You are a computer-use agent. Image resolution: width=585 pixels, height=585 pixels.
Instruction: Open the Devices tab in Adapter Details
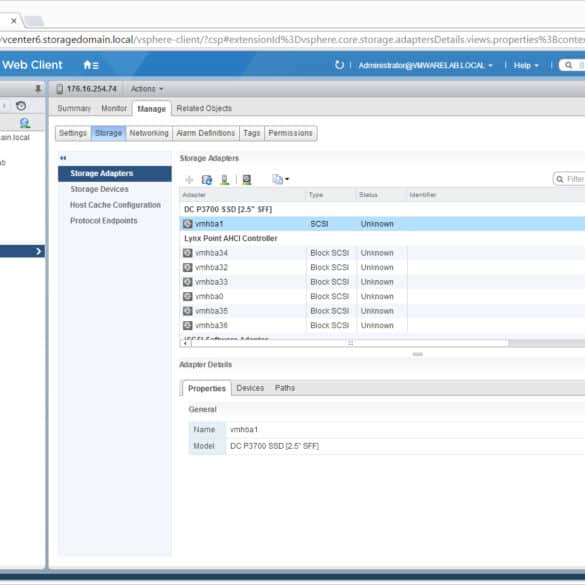[250, 388]
